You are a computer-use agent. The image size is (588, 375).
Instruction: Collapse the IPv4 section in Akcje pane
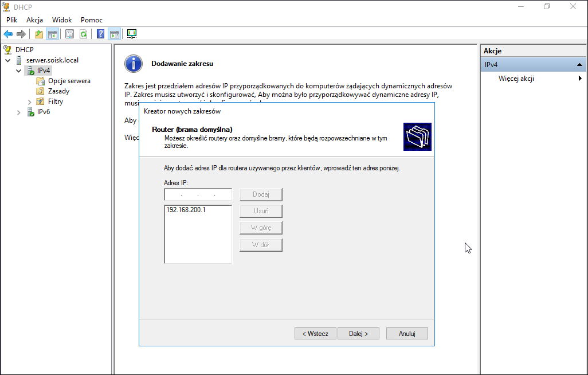click(579, 65)
